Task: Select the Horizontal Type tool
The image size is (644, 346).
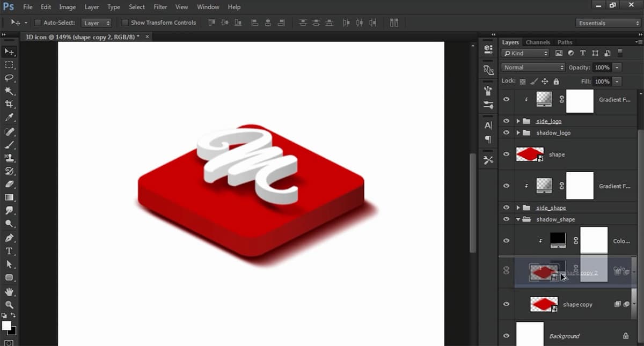Action: click(9, 251)
